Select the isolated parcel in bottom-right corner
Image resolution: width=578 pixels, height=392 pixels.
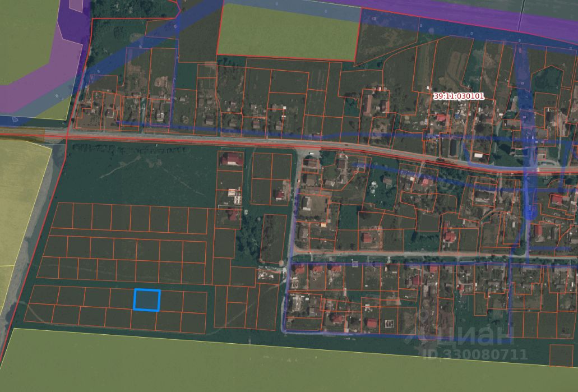(x=561, y=356)
